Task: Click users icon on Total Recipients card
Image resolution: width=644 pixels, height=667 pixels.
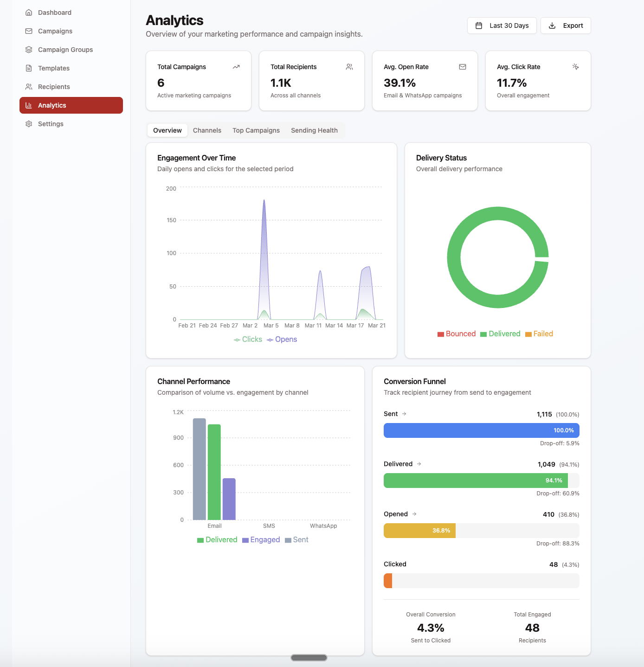Action: [349, 67]
